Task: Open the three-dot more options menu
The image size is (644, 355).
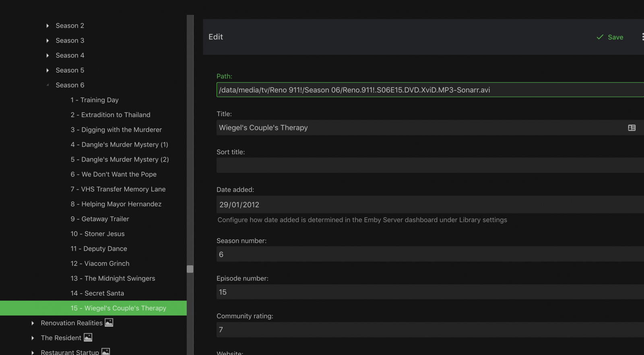Action: coord(642,37)
